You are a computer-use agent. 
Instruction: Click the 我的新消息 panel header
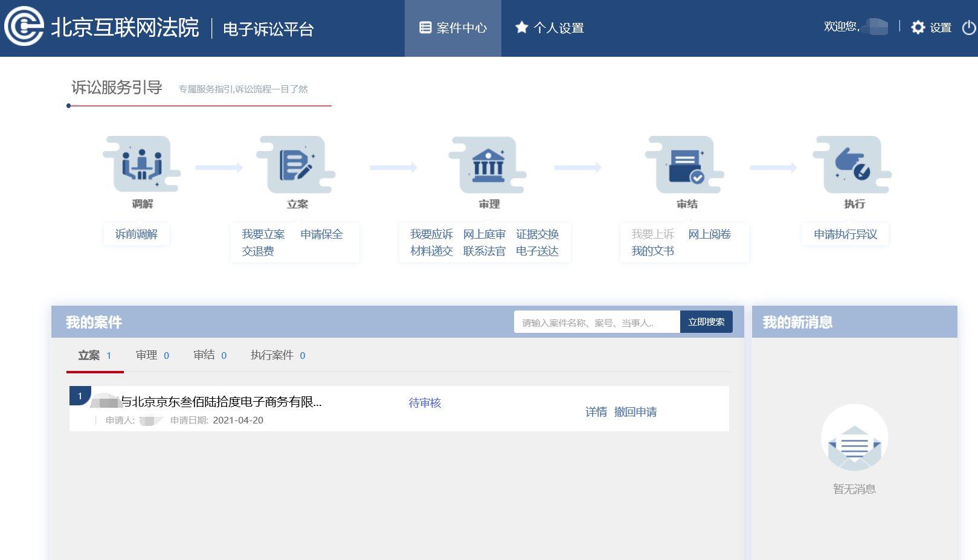[x=855, y=322]
